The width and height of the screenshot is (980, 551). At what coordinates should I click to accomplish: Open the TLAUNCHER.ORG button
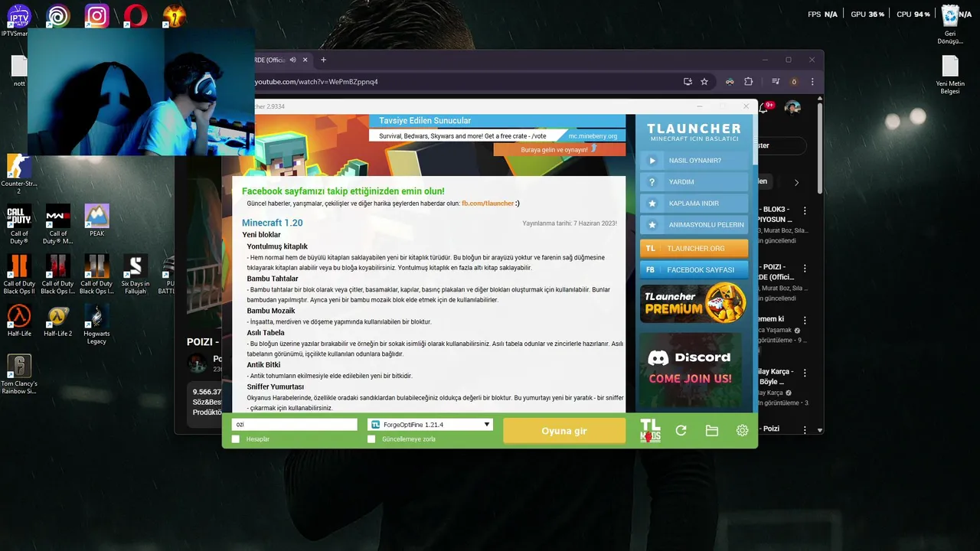694,249
